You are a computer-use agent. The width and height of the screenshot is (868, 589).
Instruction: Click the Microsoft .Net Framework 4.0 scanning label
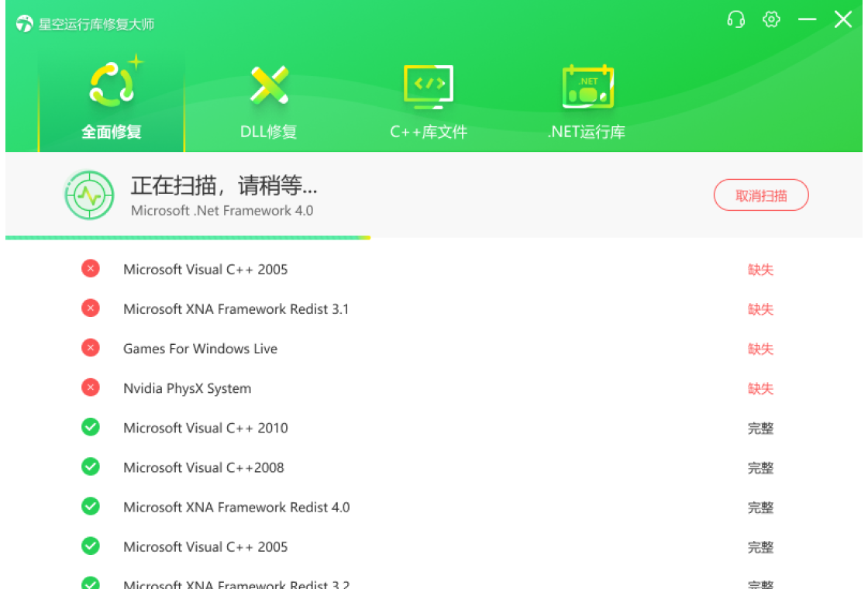click(x=222, y=211)
